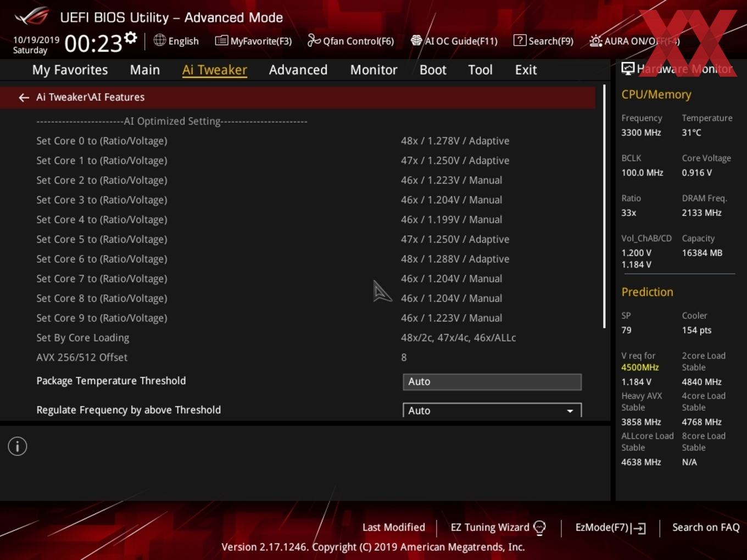Image resolution: width=747 pixels, height=560 pixels.
Task: Select Set Core 6 to (Ratio/Voltage) row
Action: click(x=297, y=259)
